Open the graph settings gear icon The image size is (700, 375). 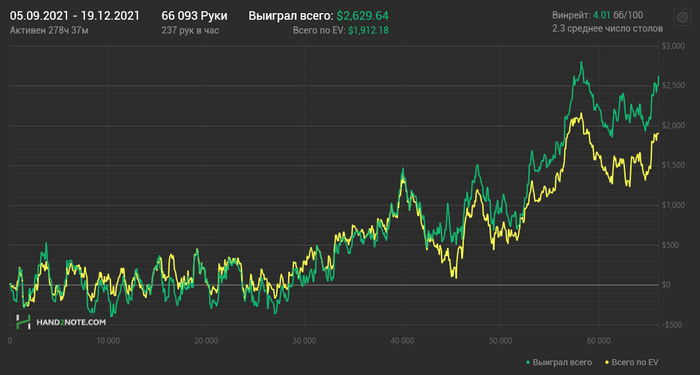coord(682,17)
